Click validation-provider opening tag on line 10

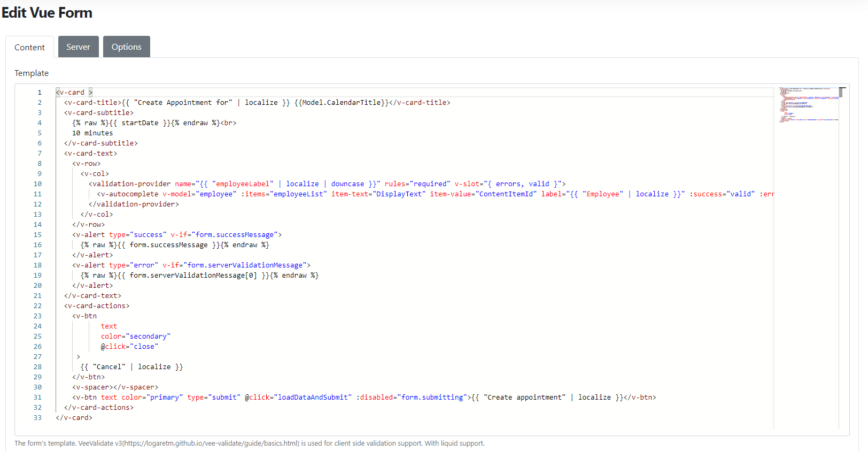point(130,184)
